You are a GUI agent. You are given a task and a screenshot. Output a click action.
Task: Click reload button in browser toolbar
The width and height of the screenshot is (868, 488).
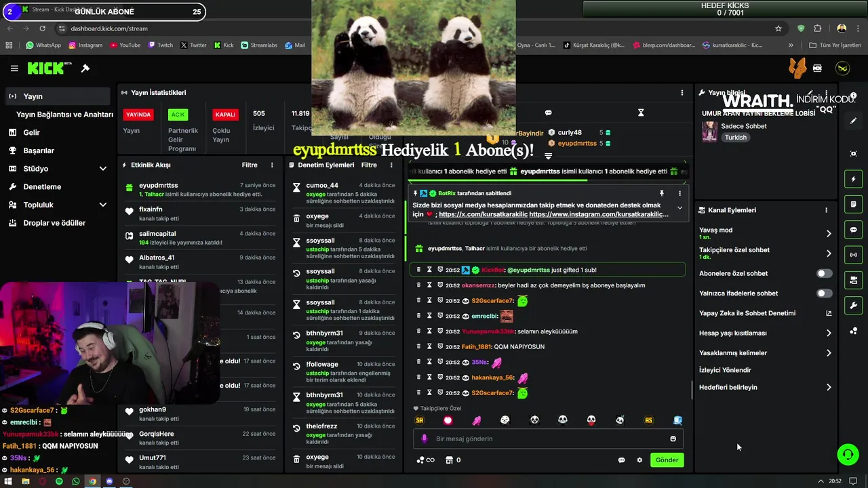click(x=42, y=28)
